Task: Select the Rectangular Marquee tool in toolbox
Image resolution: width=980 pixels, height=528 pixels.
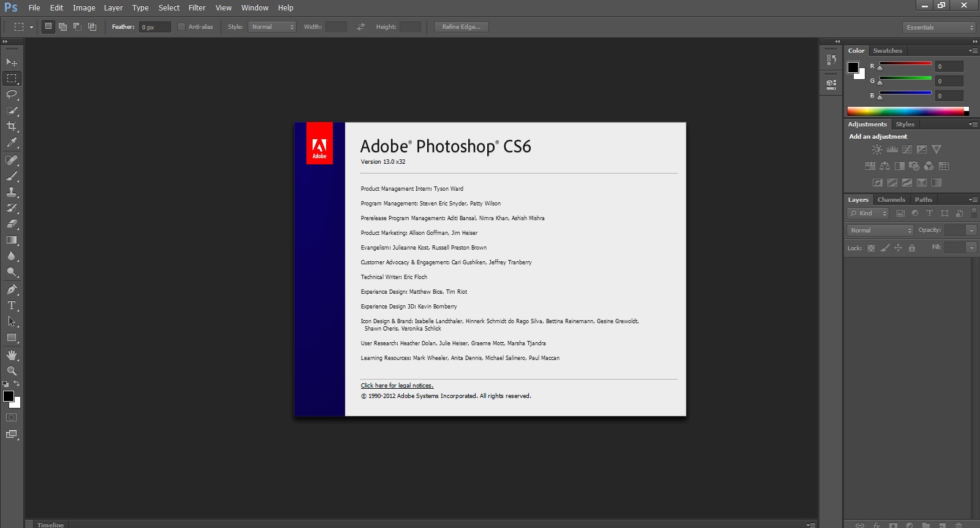Action: coord(12,78)
